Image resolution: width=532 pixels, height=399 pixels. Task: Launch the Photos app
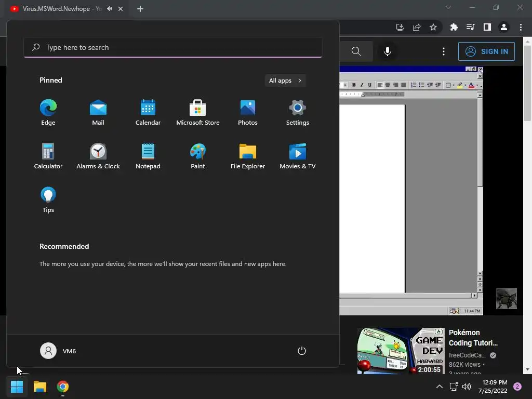tap(248, 113)
